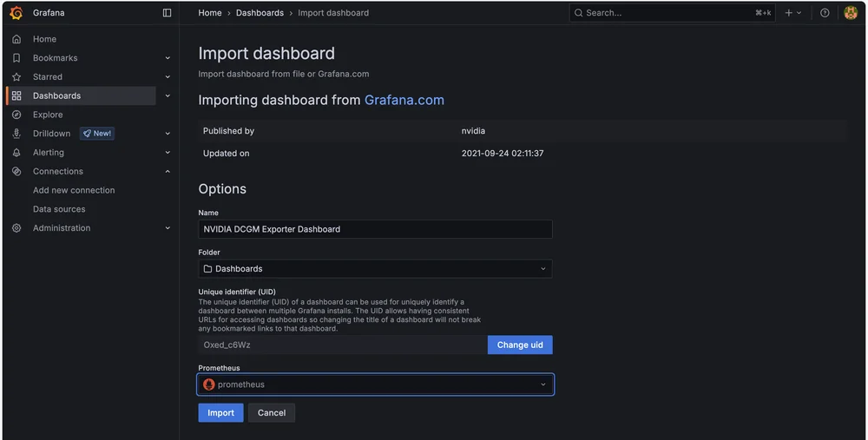Select Add new connection menu item
868x440 pixels.
coord(74,190)
